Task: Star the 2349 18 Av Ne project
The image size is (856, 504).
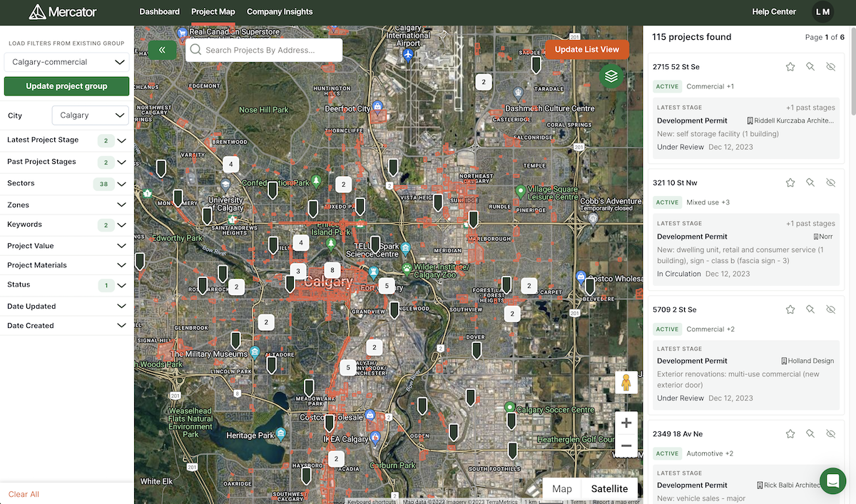Action: [790, 434]
